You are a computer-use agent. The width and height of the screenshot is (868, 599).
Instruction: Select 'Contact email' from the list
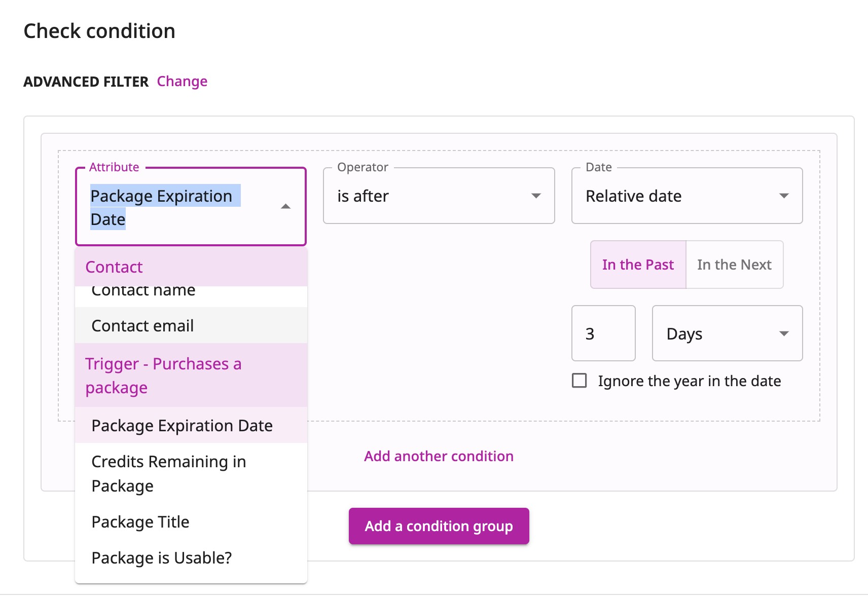[x=142, y=325]
